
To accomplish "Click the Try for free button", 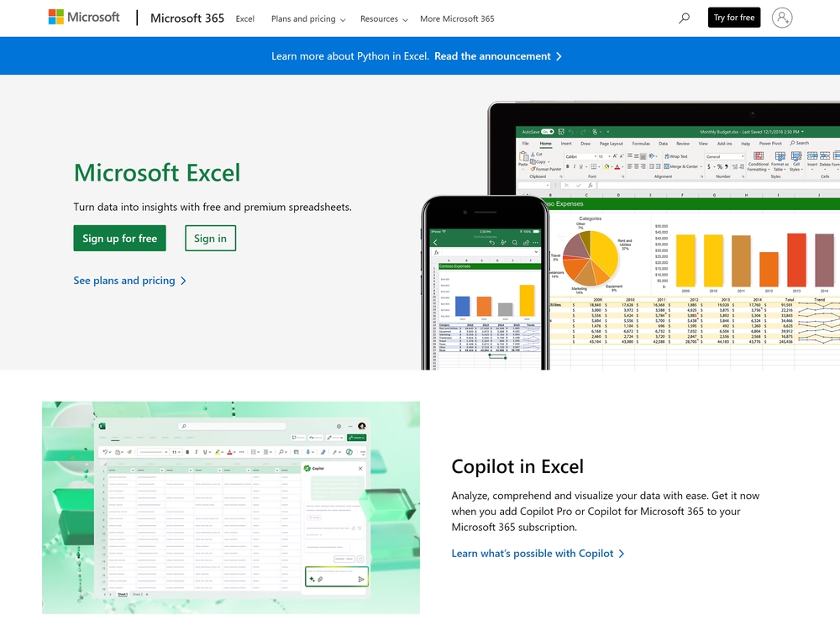I will pyautogui.click(x=733, y=17).
